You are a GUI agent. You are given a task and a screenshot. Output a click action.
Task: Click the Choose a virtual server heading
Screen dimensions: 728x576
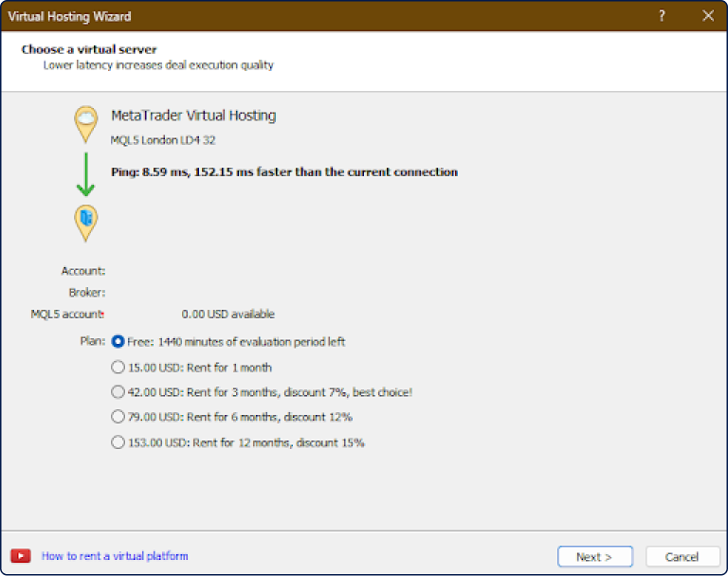(89, 49)
